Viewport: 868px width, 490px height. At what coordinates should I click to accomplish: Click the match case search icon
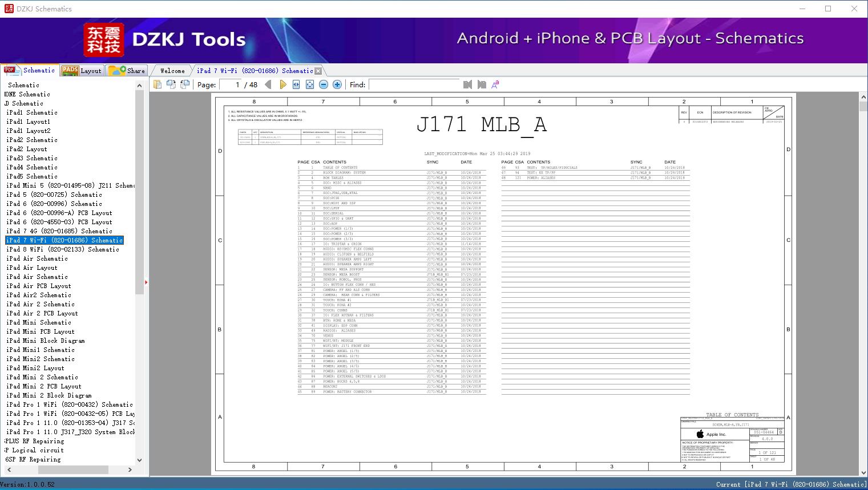coord(495,84)
